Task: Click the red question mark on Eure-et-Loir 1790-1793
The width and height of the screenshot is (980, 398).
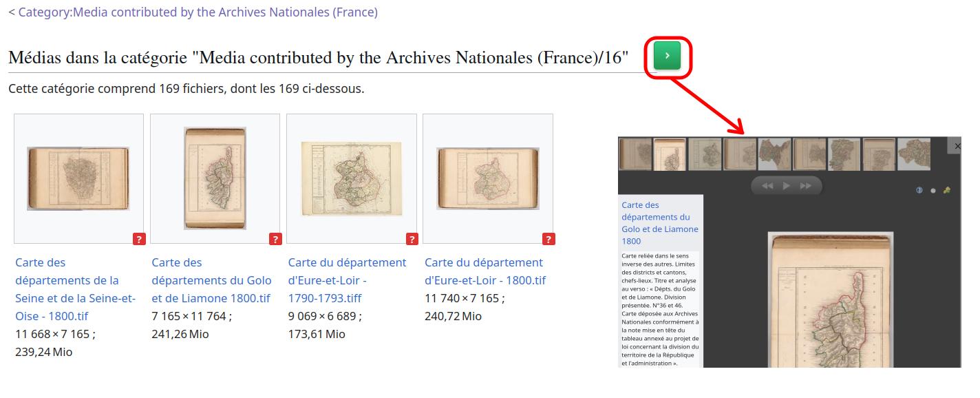Action: coord(412,239)
